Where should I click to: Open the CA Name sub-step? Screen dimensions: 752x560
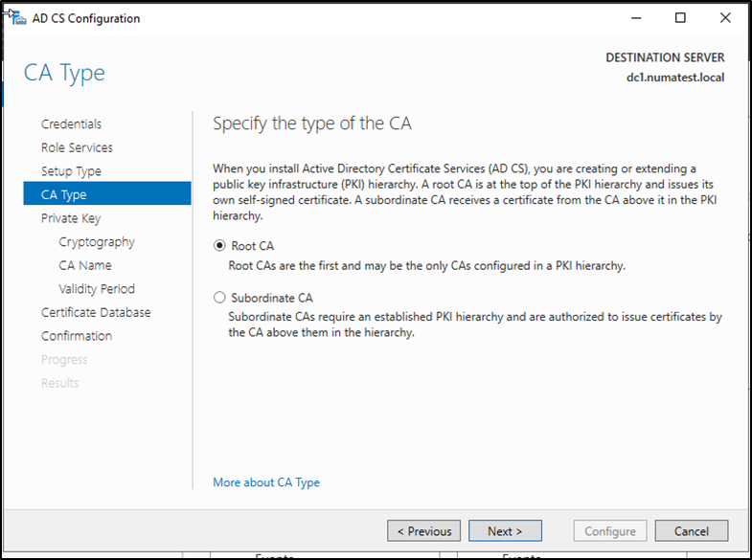click(85, 265)
